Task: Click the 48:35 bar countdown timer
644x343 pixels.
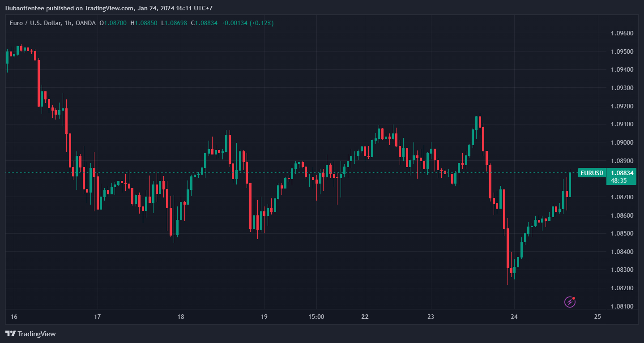Action: click(x=618, y=181)
